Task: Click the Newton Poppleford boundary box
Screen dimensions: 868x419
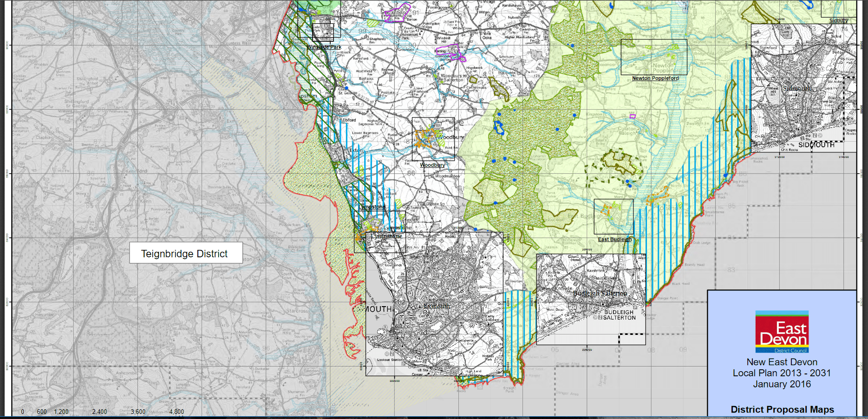Action: pyautogui.click(x=653, y=57)
